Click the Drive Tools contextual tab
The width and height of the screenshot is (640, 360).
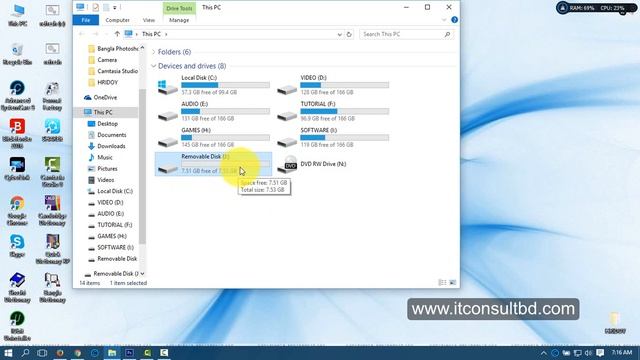[179, 8]
